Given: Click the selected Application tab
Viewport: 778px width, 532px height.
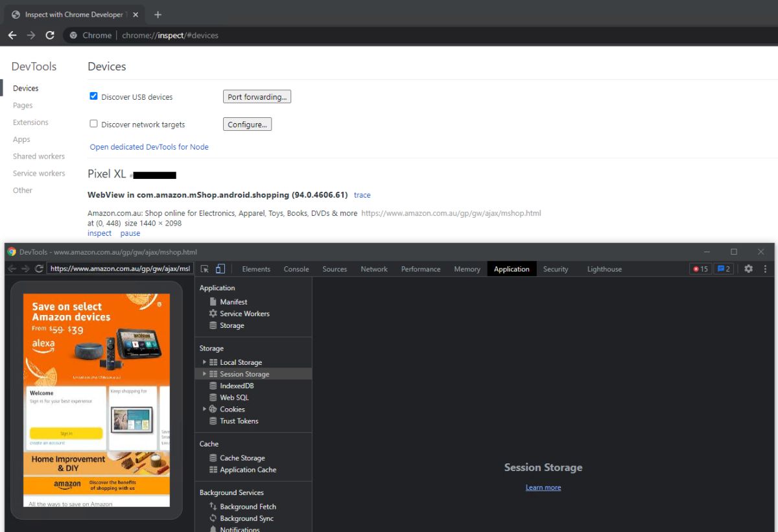Looking at the screenshot, I should 512,269.
